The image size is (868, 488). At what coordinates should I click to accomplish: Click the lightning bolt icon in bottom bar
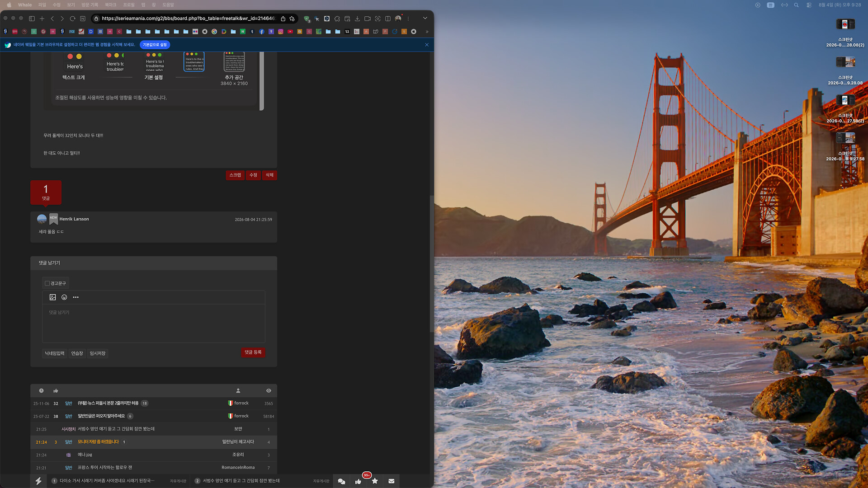click(38, 481)
